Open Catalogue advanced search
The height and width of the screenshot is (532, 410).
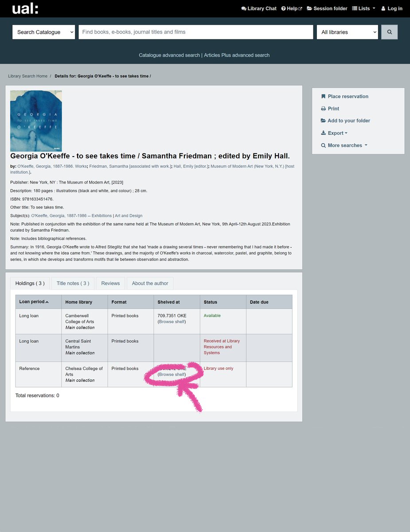[x=169, y=55]
